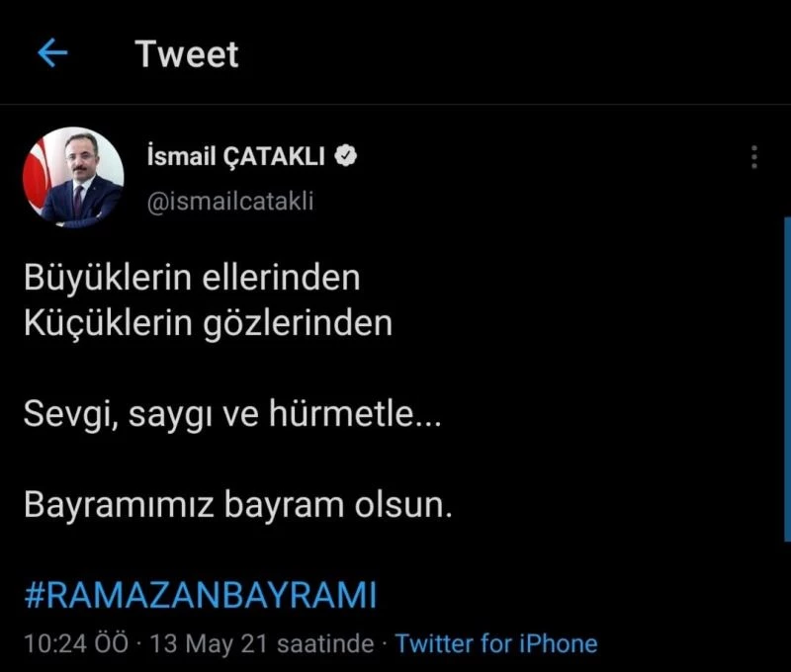Click the word 'saatinde' in the timestamp row
The width and height of the screenshot is (791, 672).
pyautogui.click(x=326, y=643)
